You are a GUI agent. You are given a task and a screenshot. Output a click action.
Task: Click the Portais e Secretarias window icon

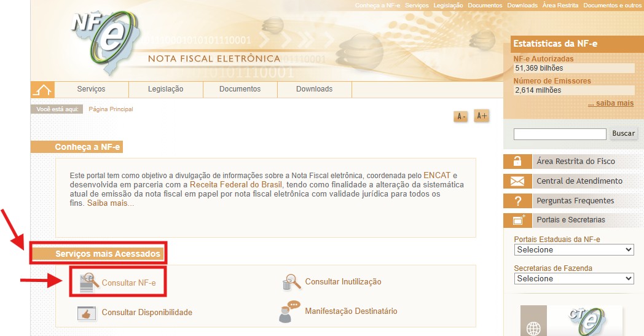point(517,220)
